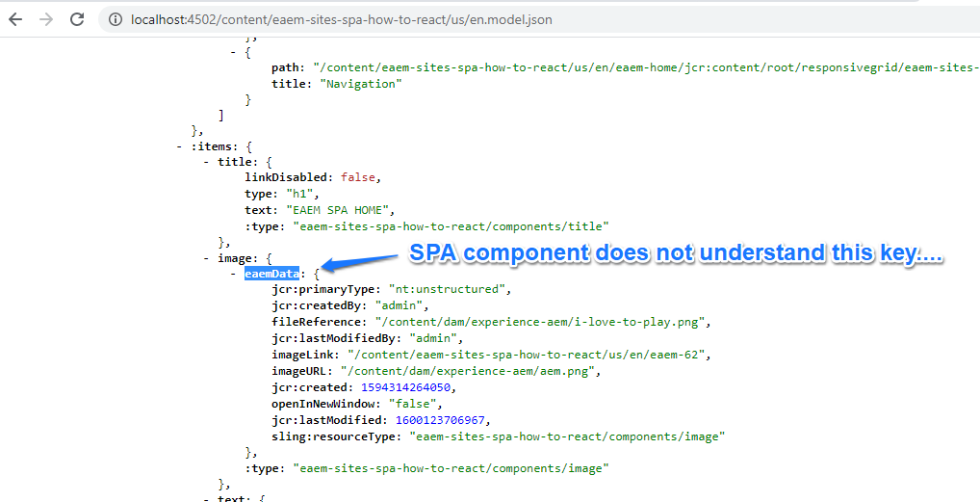980x502 pixels.
Task: Select the highlighted eaemData key
Action: pyautogui.click(x=271, y=275)
